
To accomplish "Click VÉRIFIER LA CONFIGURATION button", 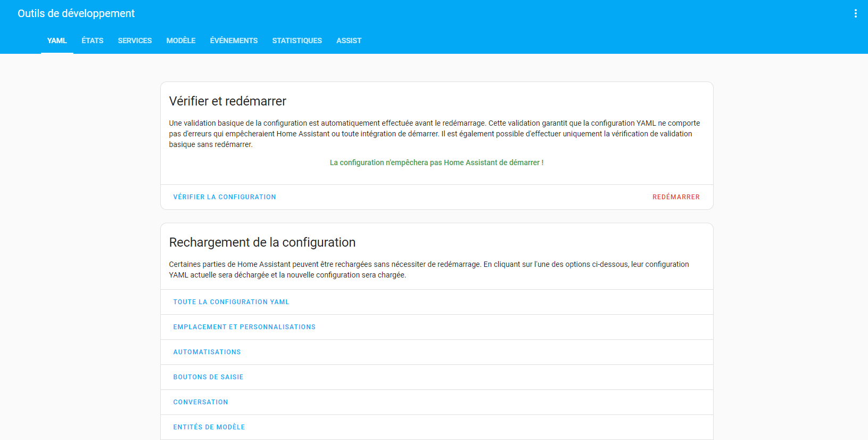I will click(225, 197).
